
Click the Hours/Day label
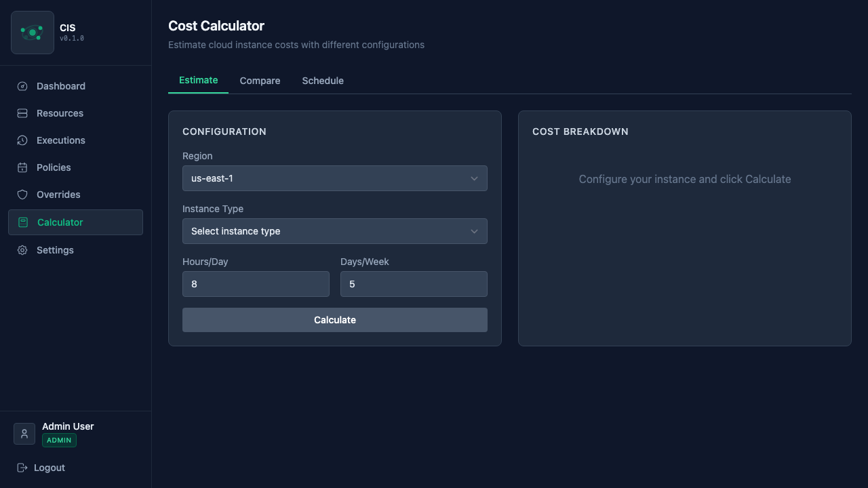205,262
